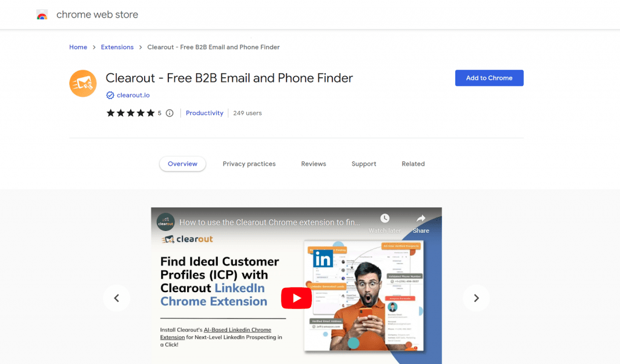Click the Clearout channel avatar in video
The height and width of the screenshot is (364, 620).
(166, 222)
